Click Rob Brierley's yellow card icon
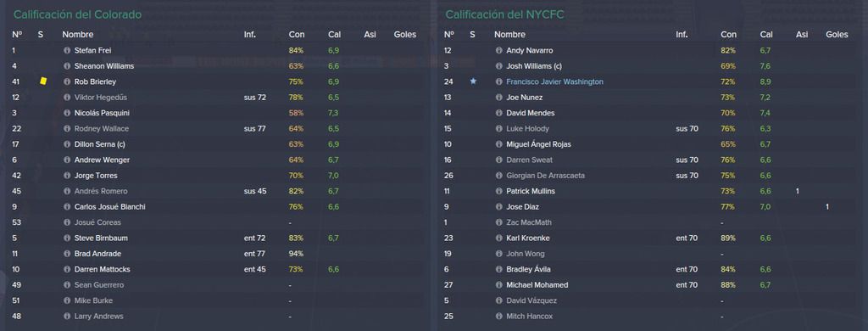Viewport: 868px width, 331px height. point(43,81)
